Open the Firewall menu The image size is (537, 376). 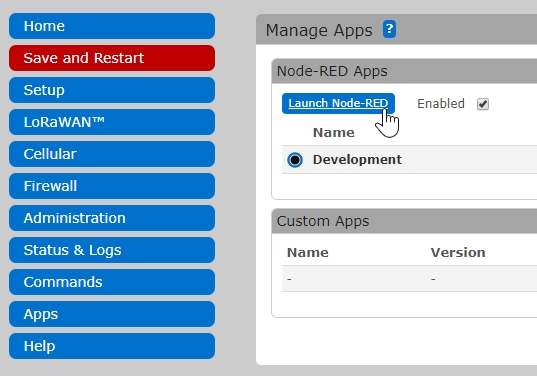[112, 186]
